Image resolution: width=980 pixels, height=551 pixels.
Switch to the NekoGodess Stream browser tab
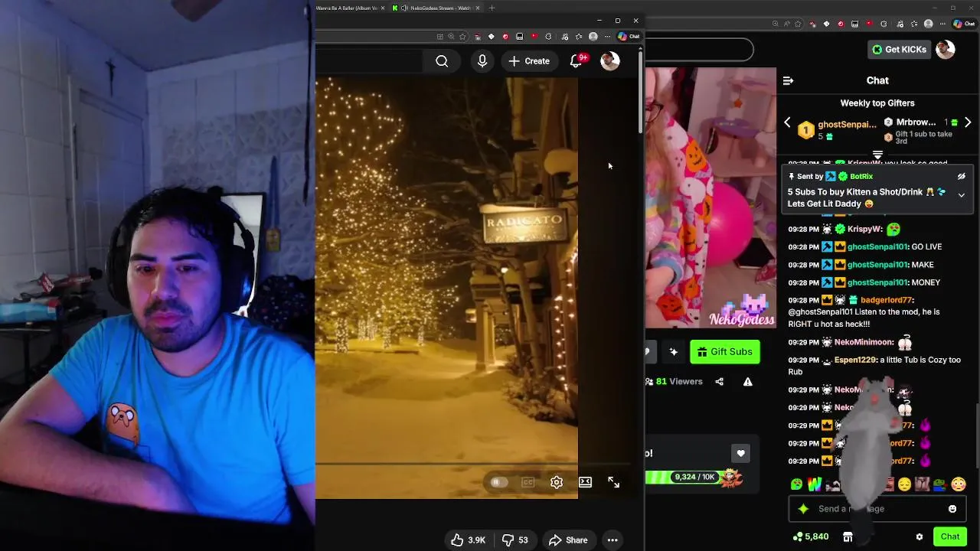(x=438, y=8)
